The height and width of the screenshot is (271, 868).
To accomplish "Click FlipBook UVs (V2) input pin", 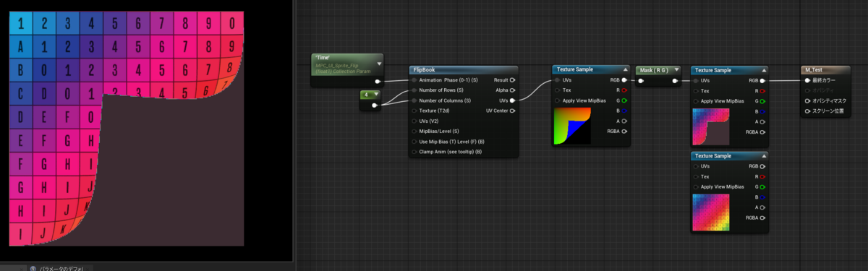I will (x=414, y=121).
